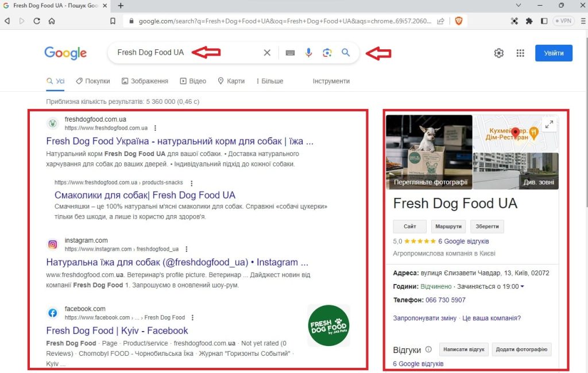
Task: Reload the page from the browser toolbar
Action: point(36,21)
